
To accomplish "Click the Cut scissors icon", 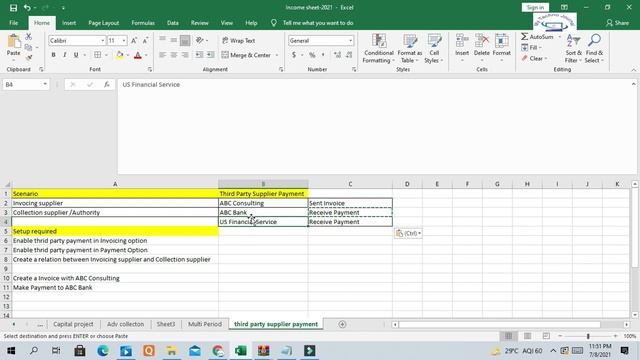I will pos(28,37).
